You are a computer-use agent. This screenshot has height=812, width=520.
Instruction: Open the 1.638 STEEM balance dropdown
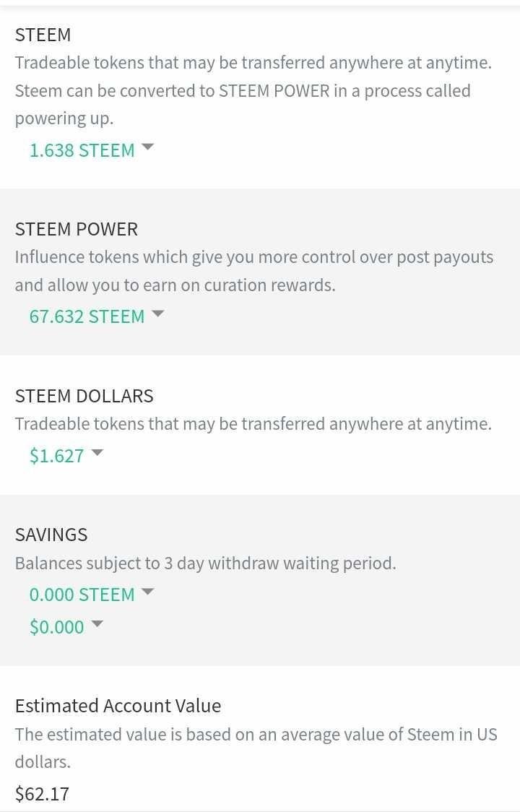pos(82,150)
